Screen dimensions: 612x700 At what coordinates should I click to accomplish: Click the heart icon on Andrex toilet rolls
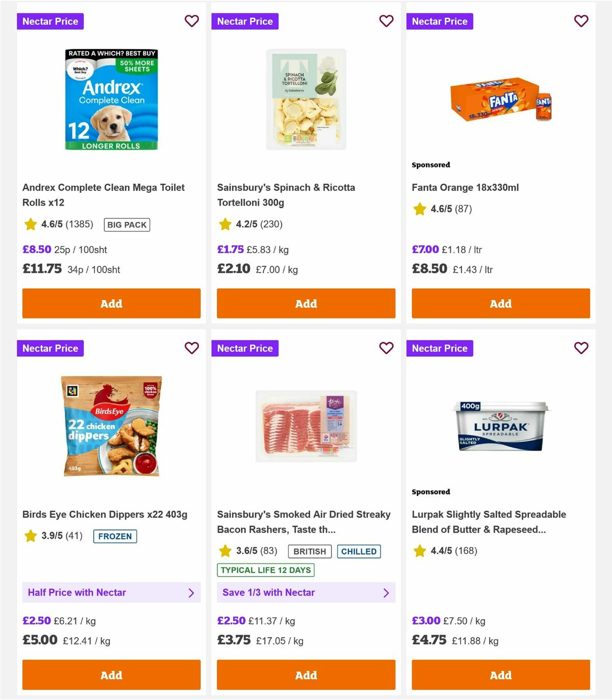[x=192, y=21]
